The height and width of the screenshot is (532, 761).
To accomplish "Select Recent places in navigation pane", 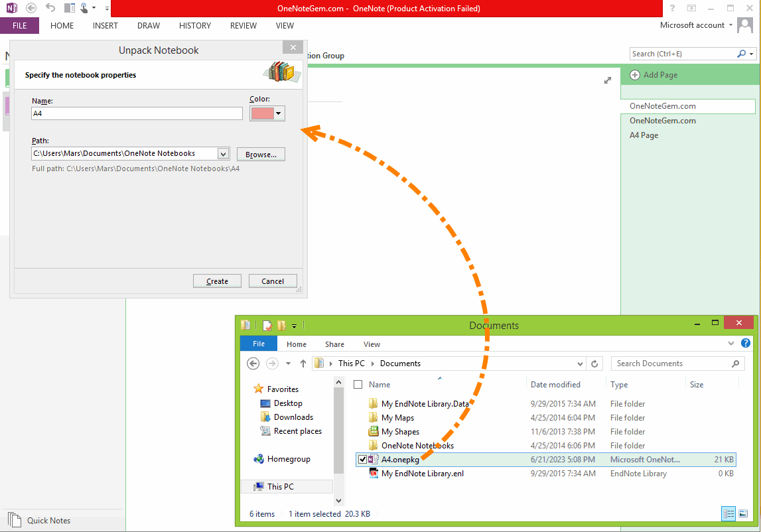I will pyautogui.click(x=297, y=431).
